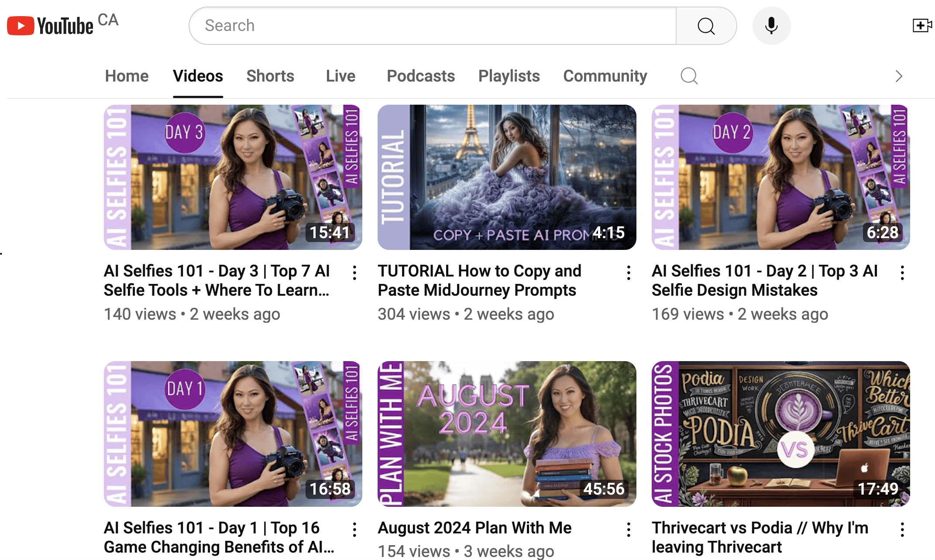This screenshot has height=560, width=935.
Task: Play the Copy Paste AI Prompts tutorial thumbnail
Action: point(507,177)
